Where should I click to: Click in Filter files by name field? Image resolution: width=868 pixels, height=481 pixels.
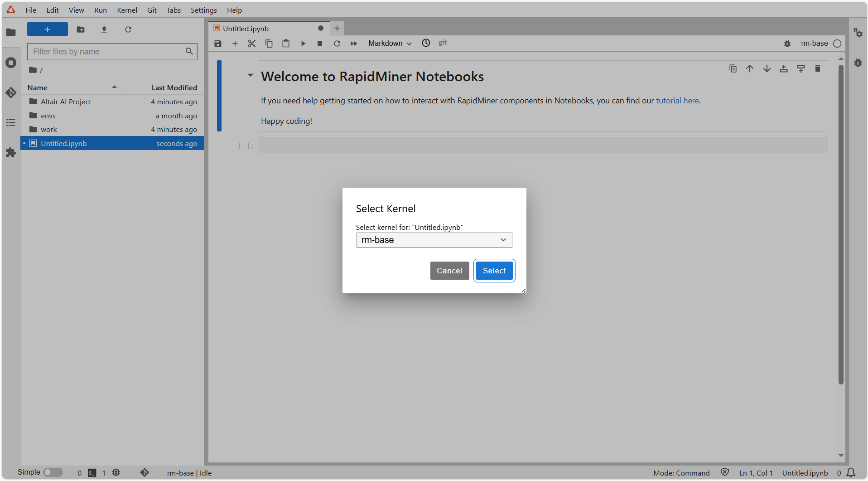click(x=112, y=52)
